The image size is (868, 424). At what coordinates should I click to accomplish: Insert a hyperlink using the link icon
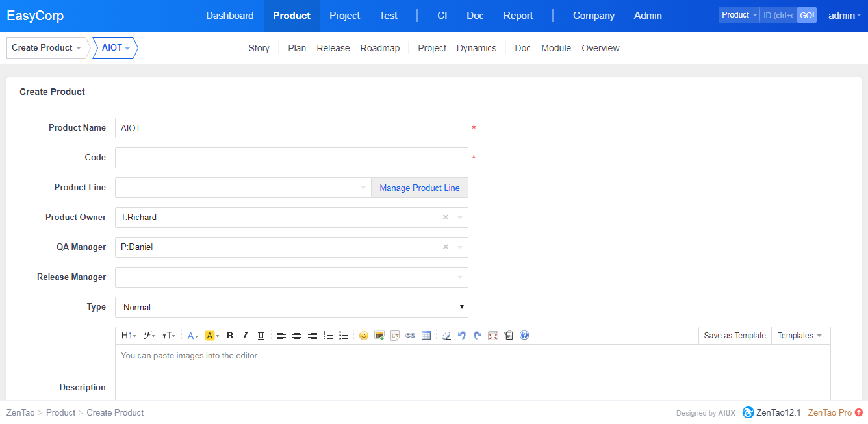pyautogui.click(x=411, y=336)
